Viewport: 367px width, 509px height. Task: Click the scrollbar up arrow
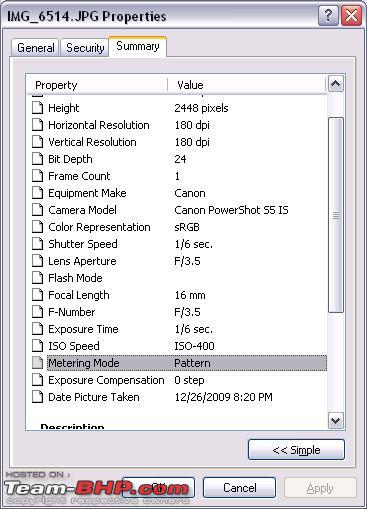coord(335,83)
